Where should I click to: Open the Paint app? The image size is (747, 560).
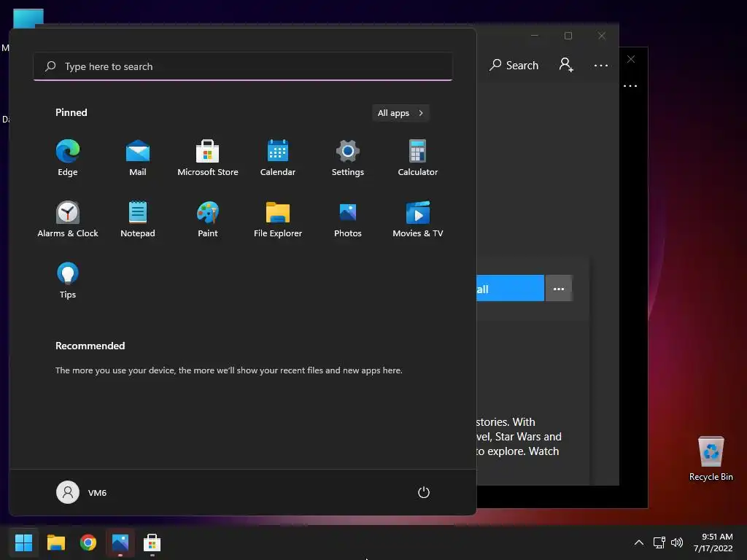(208, 219)
